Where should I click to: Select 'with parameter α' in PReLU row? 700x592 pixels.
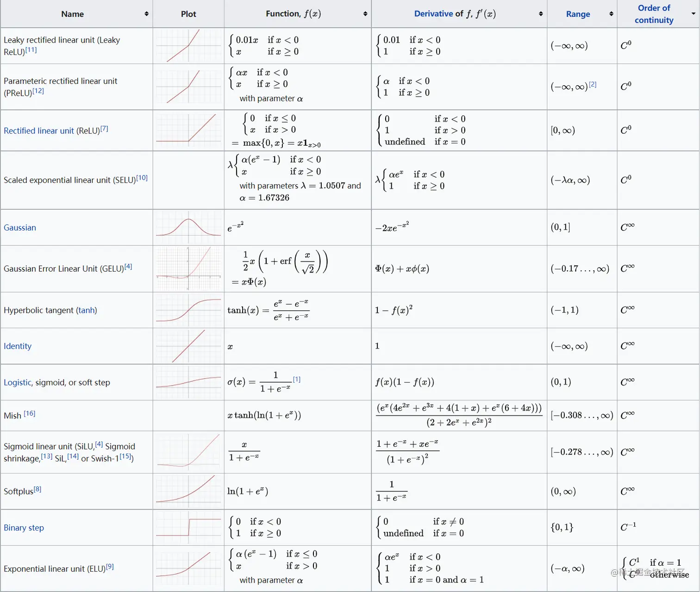[271, 99]
